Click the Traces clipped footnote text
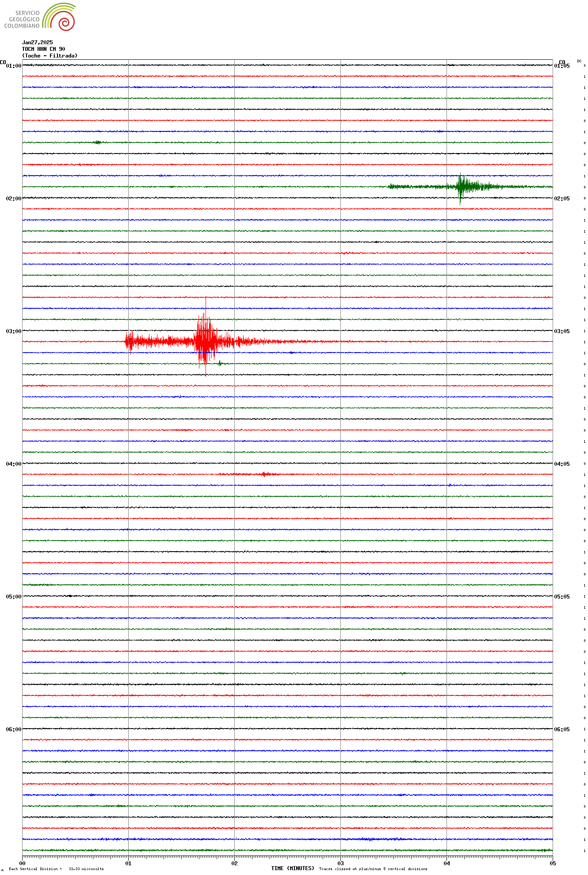Screen dimensions: 588x875 coord(373,869)
